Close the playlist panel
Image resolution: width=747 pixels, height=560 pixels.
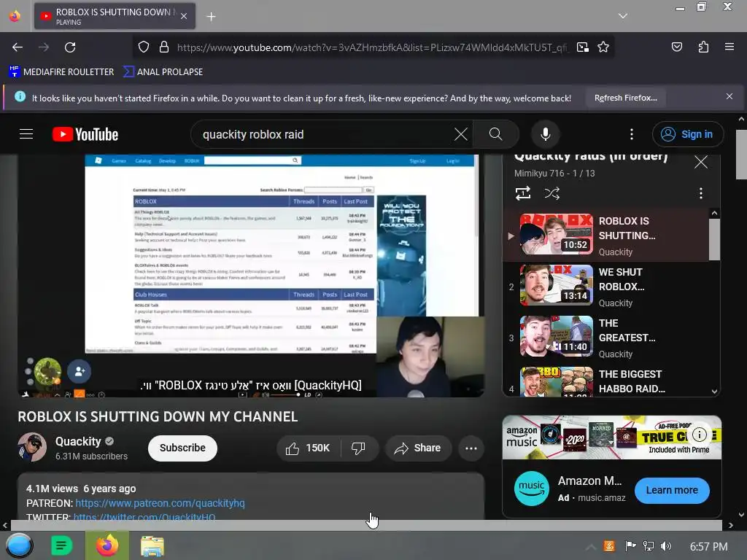point(701,162)
